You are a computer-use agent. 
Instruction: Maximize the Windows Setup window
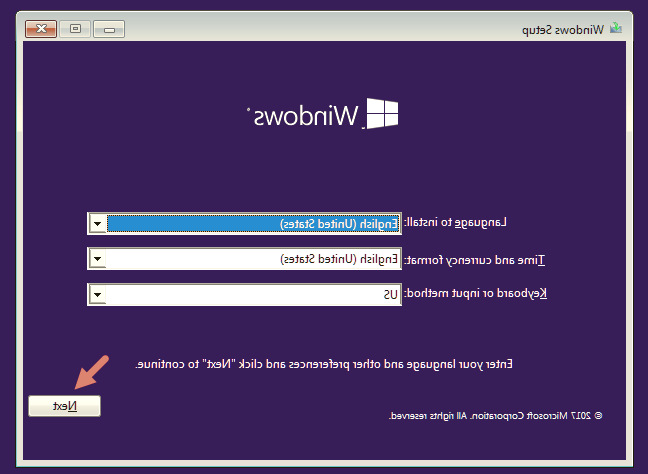[x=76, y=28]
